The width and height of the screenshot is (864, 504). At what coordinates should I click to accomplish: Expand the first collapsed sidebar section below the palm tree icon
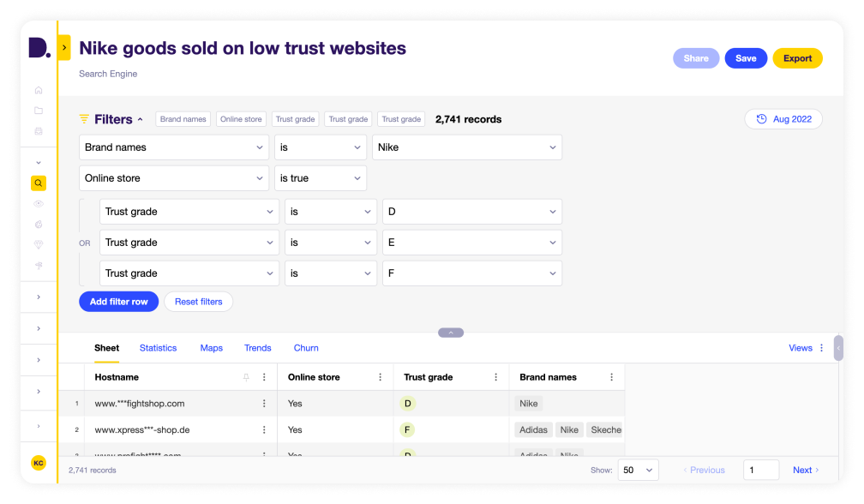pyautogui.click(x=39, y=297)
